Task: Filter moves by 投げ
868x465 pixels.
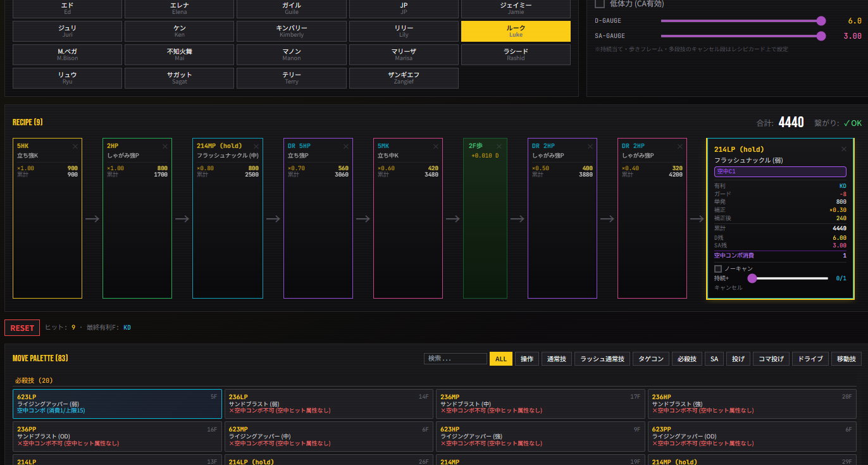Action: click(738, 359)
